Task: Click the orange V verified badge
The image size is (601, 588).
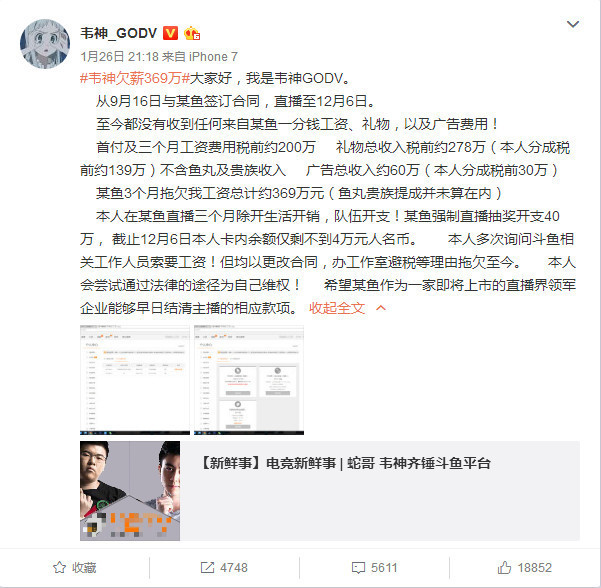Action: coord(170,33)
